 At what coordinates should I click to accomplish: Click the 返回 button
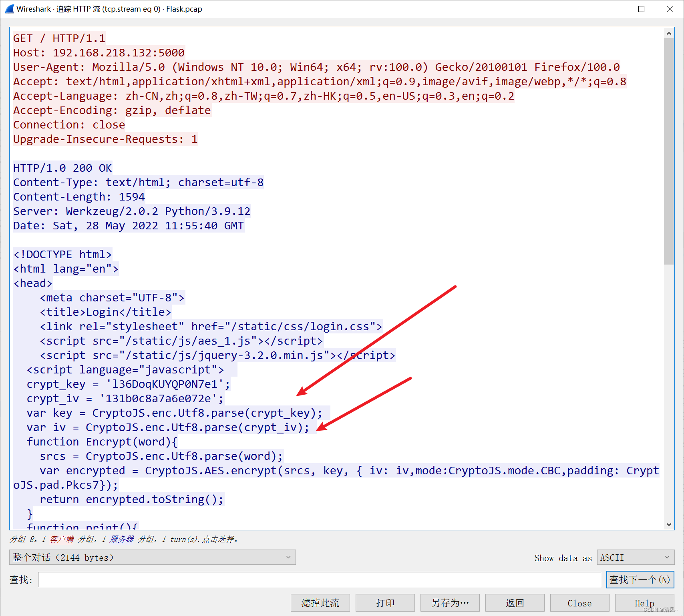515,603
